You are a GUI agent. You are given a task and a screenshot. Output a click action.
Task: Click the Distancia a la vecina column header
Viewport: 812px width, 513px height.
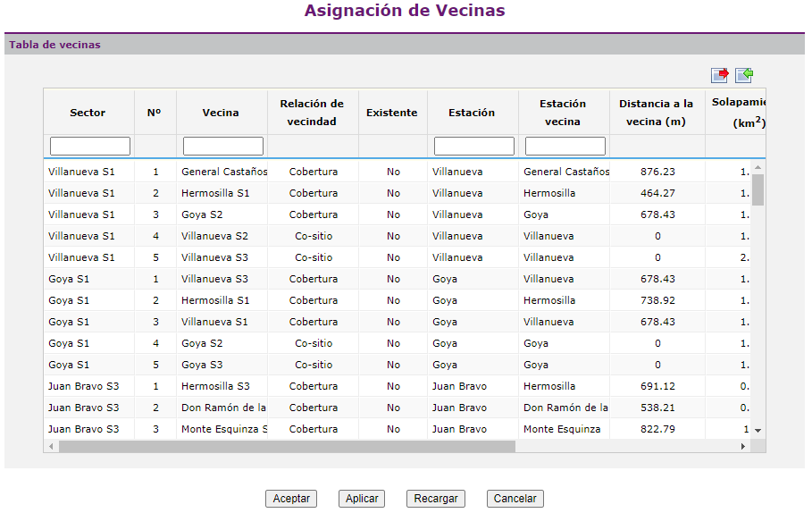pyautogui.click(x=657, y=113)
